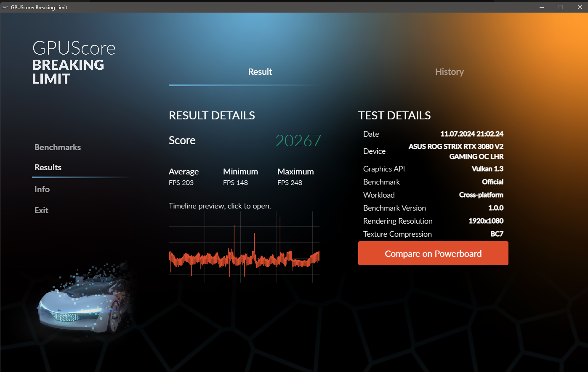Viewport: 588px width, 372px height.
Task: Click the GPUScore app icon in title bar
Action: [5, 7]
